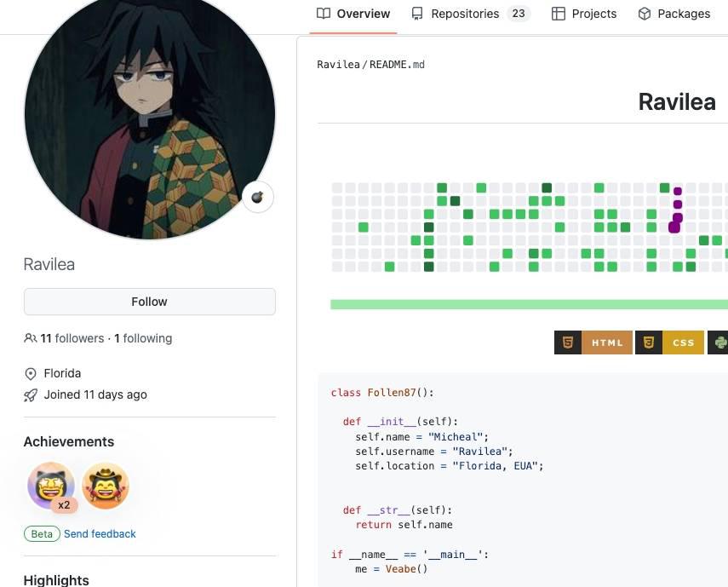
Task: Select the 'self.name = "Micheal";' code line
Action: tap(422, 437)
